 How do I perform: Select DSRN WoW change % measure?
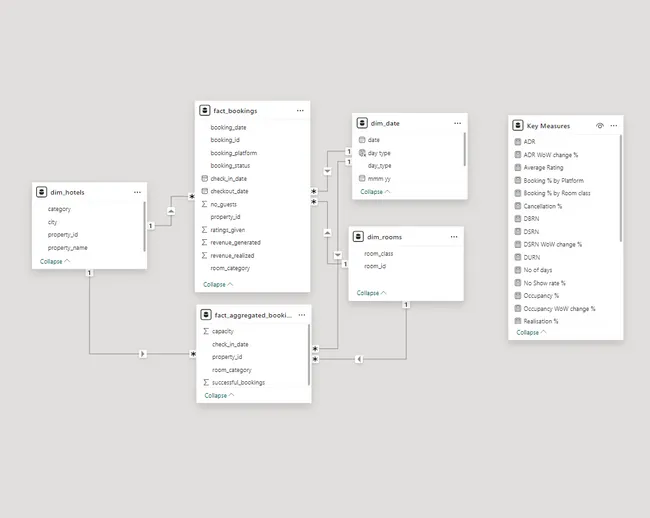553,244
